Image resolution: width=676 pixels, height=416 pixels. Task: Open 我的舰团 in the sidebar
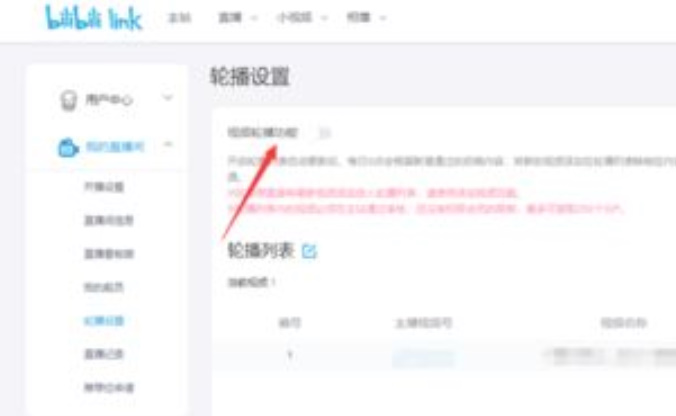(104, 287)
